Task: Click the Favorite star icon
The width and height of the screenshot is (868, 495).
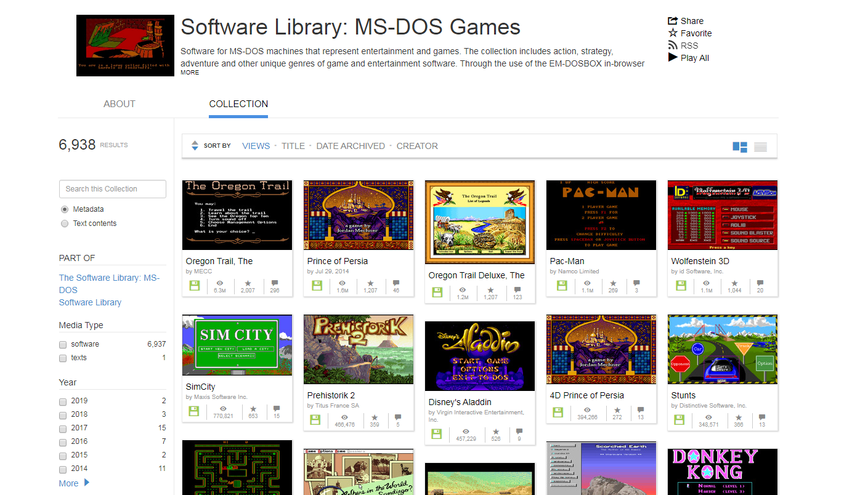Action: click(x=673, y=33)
